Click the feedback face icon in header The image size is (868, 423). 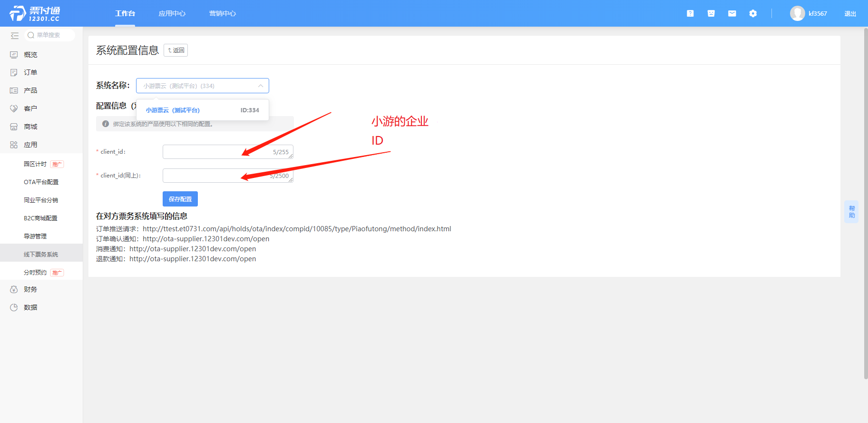tap(711, 13)
